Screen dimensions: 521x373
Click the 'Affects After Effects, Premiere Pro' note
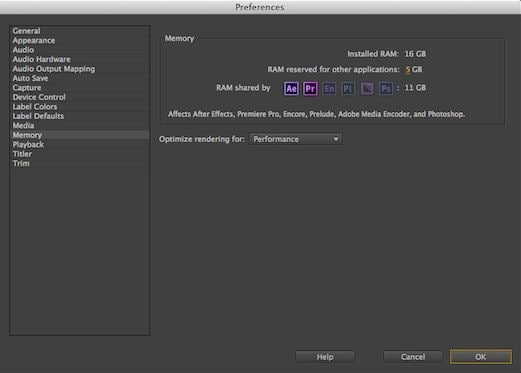[x=316, y=114]
